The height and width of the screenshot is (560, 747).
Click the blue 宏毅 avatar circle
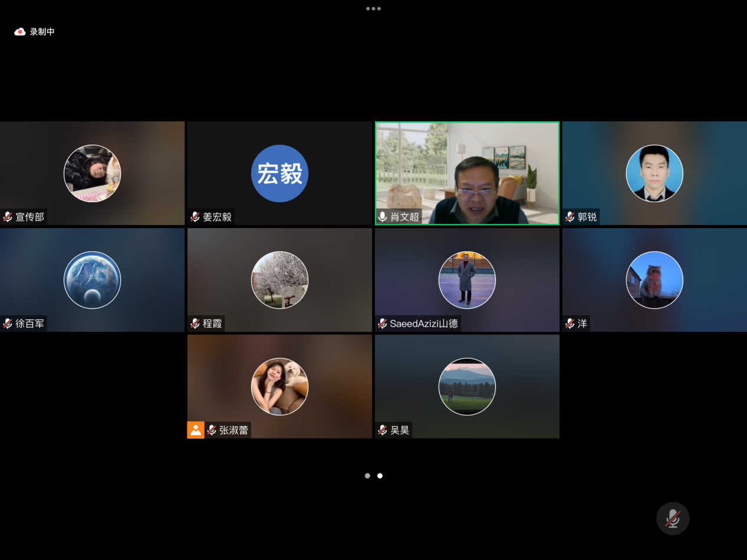(279, 173)
